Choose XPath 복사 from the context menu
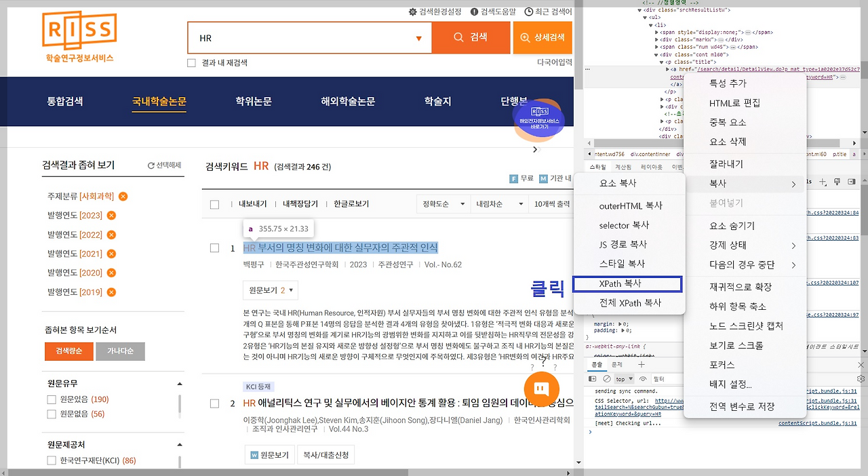 click(627, 284)
